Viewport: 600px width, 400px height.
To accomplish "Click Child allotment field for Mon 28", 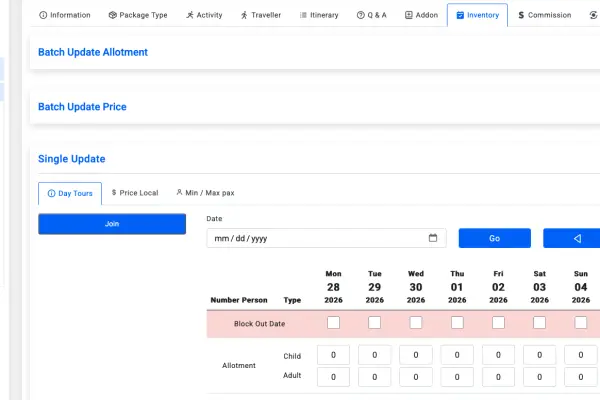I will click(333, 355).
